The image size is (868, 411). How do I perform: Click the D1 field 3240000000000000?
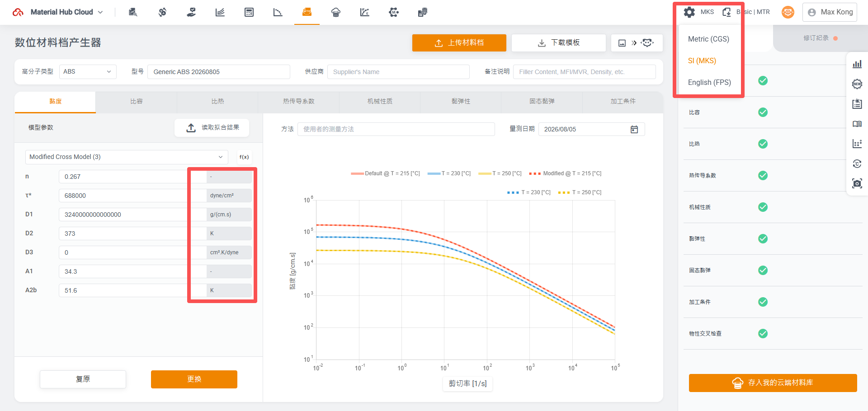132,215
